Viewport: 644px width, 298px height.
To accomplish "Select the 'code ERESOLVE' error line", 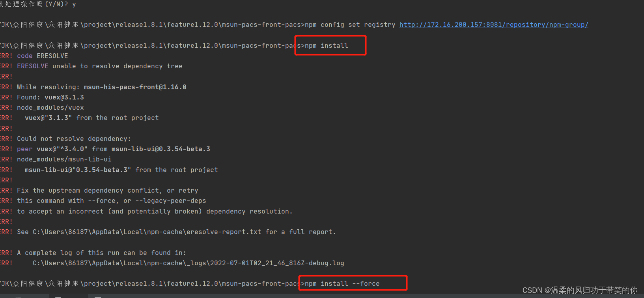I will point(43,56).
